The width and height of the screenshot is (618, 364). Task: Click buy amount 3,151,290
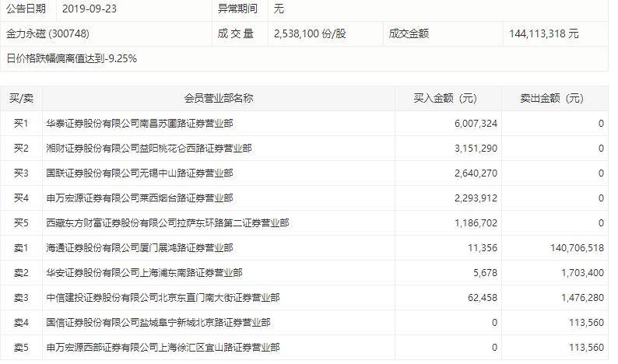pos(476,149)
